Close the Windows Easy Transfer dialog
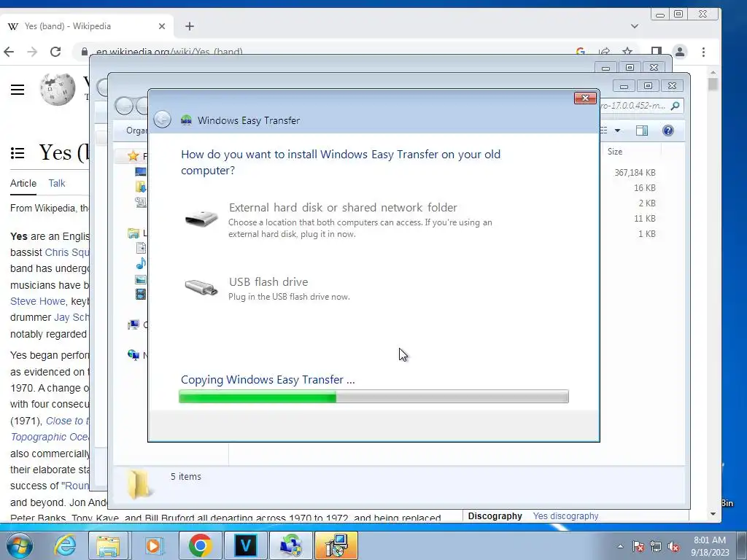The height and width of the screenshot is (560, 747). (585, 98)
